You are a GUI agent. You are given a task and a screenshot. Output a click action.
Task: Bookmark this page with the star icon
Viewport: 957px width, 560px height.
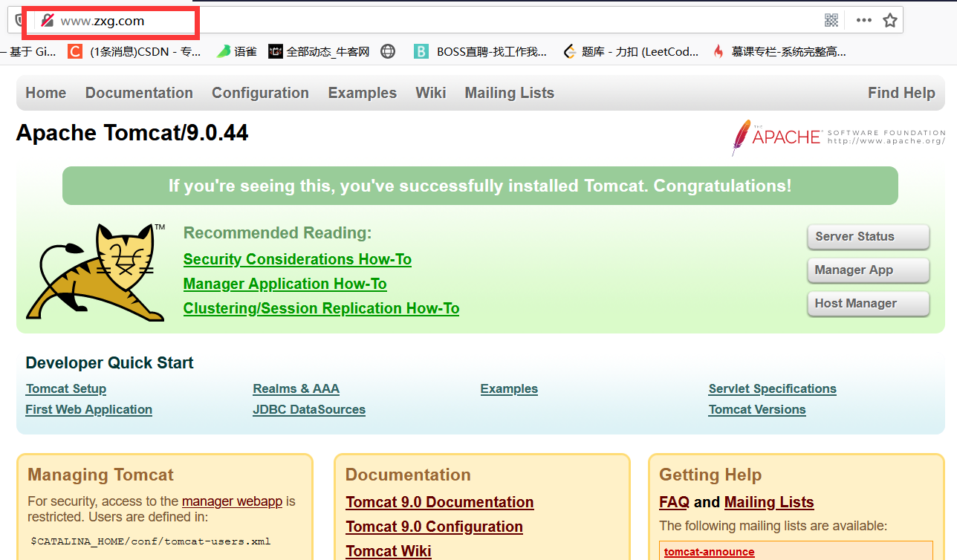coord(890,20)
